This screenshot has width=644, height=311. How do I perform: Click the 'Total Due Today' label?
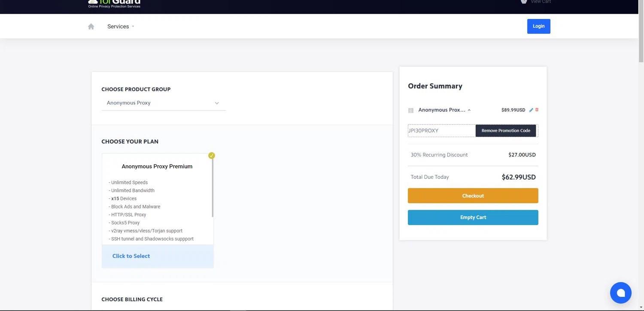tap(430, 177)
